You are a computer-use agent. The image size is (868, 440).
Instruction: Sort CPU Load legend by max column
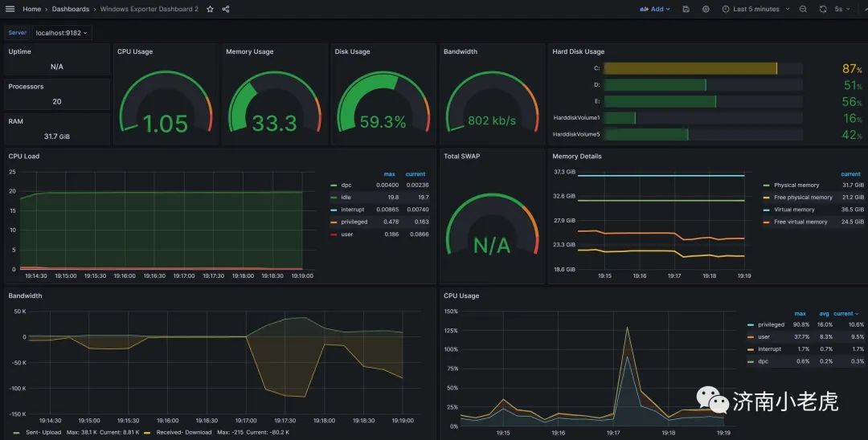coord(390,174)
